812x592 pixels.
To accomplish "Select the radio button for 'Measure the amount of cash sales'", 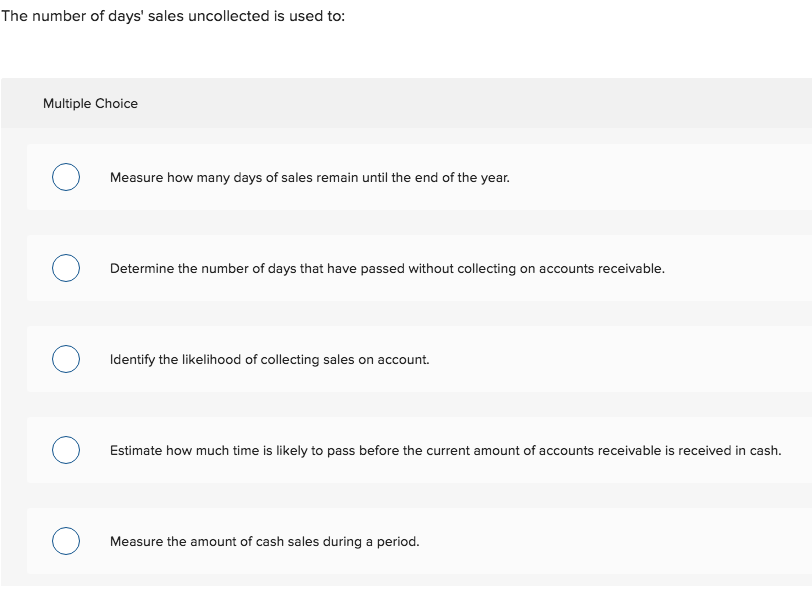I will [65, 541].
